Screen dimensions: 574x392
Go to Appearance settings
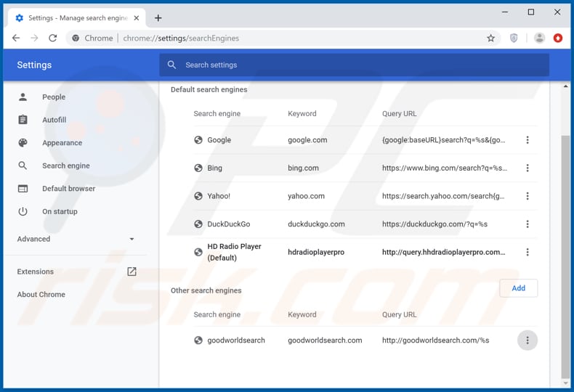click(x=62, y=142)
